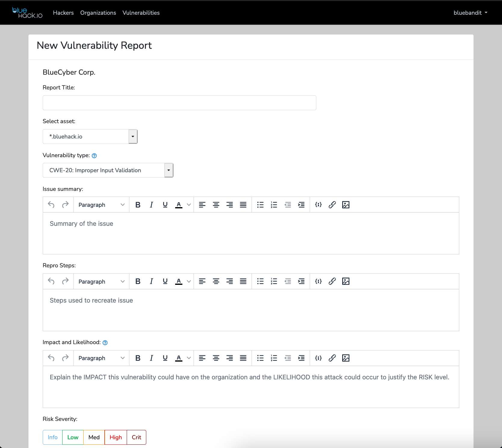Image resolution: width=502 pixels, height=448 pixels.
Task: Redo in Issue summary editor
Action: click(65, 205)
